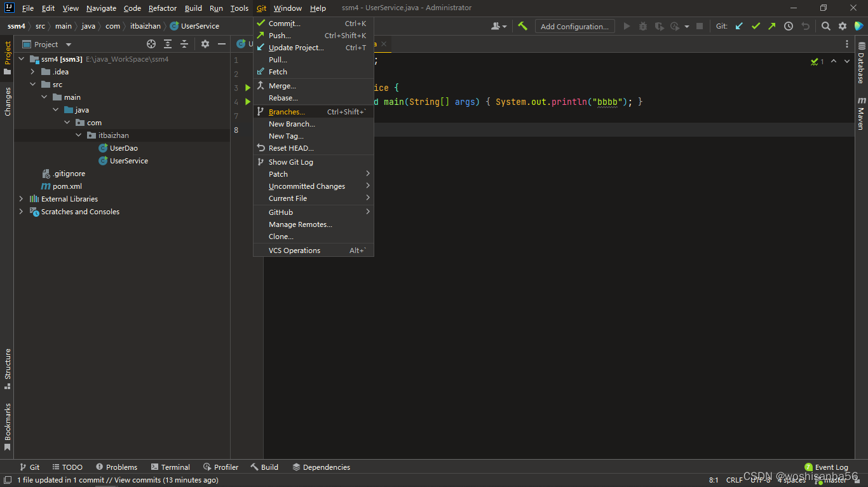Expand External Libraries node
The height and width of the screenshot is (487, 868).
pyautogui.click(x=21, y=199)
